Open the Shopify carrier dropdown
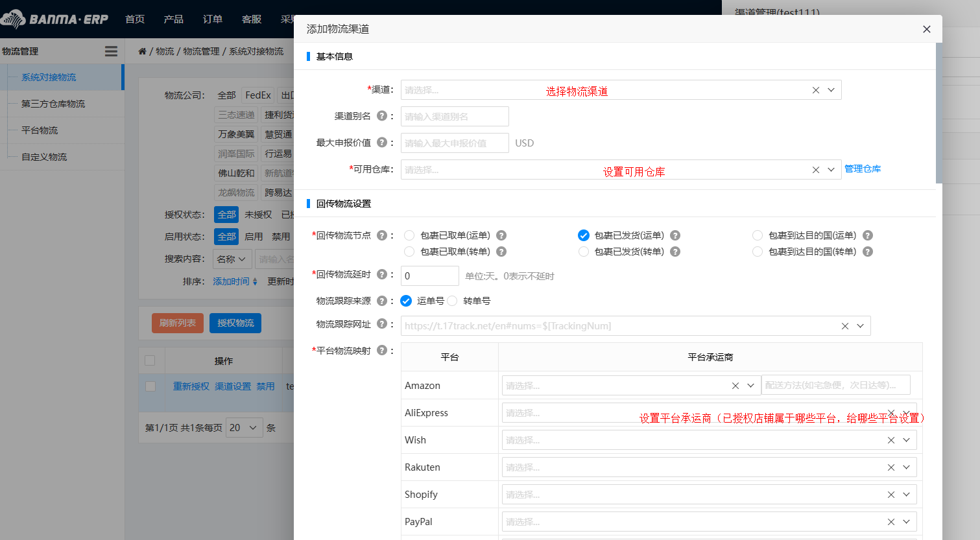 [906, 495]
